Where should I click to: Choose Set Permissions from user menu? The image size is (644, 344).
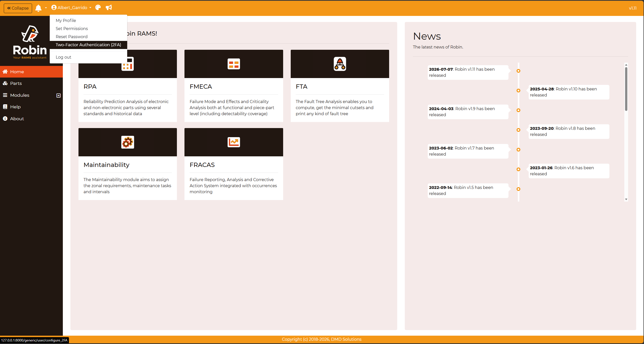click(72, 29)
